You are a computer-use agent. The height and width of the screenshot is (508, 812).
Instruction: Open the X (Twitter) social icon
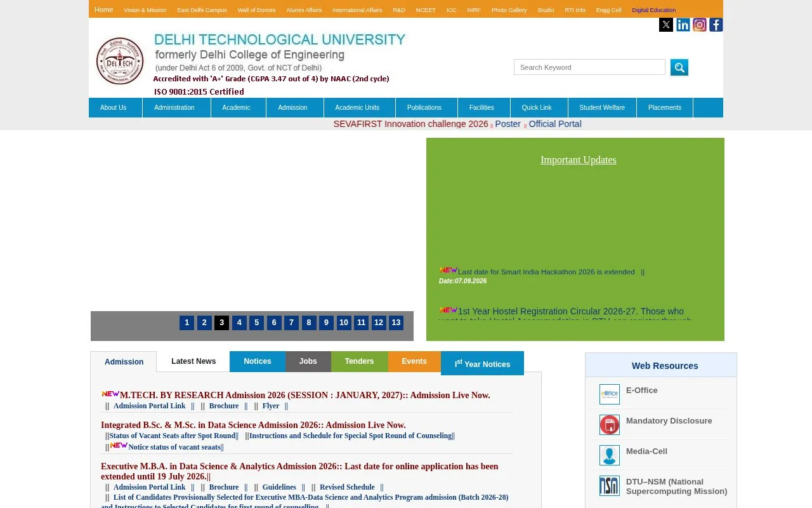(666, 25)
